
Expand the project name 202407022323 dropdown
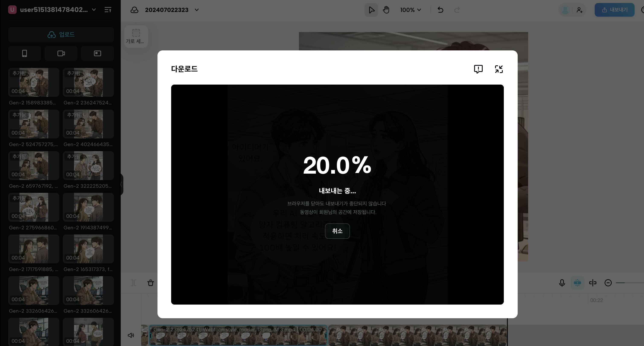pyautogui.click(x=197, y=10)
